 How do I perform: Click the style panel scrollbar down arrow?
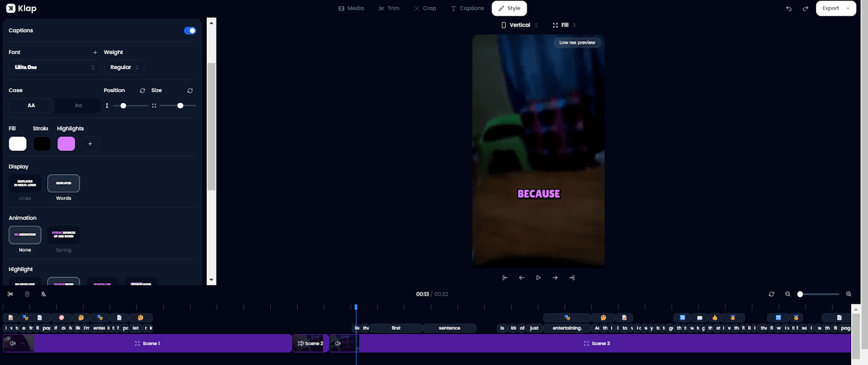click(x=212, y=280)
